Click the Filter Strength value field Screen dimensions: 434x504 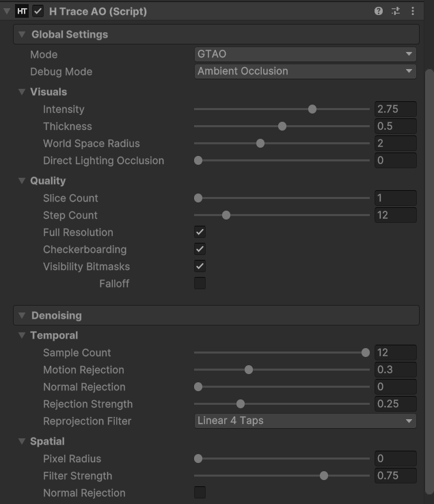(x=395, y=476)
